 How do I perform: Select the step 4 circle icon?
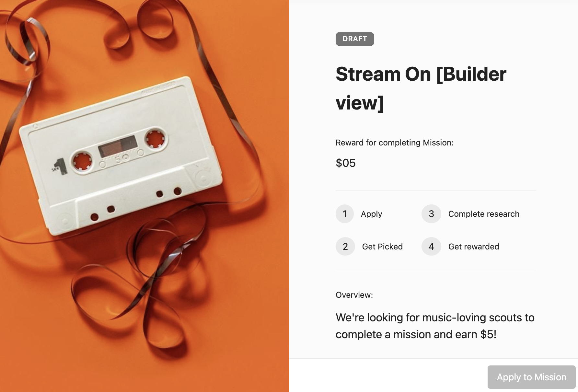coord(431,247)
